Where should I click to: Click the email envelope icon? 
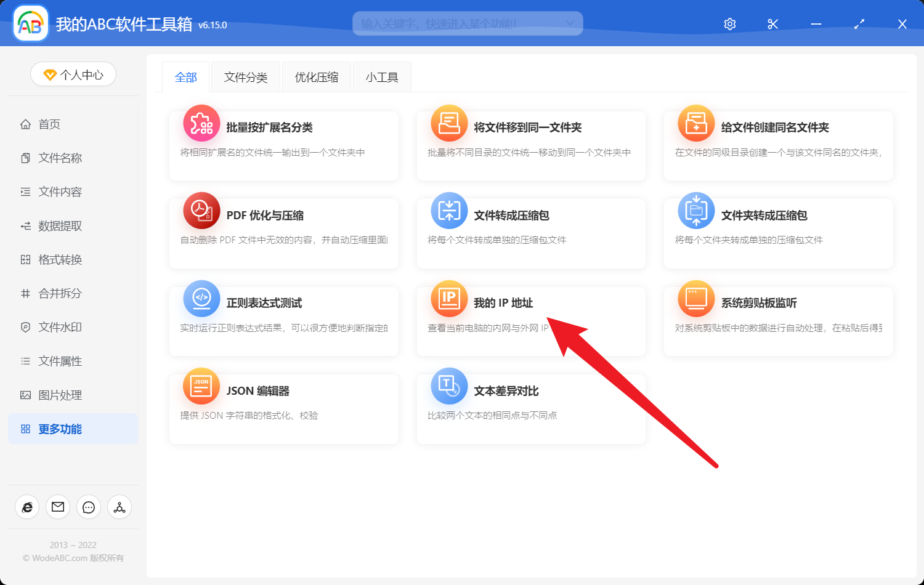[x=58, y=507]
